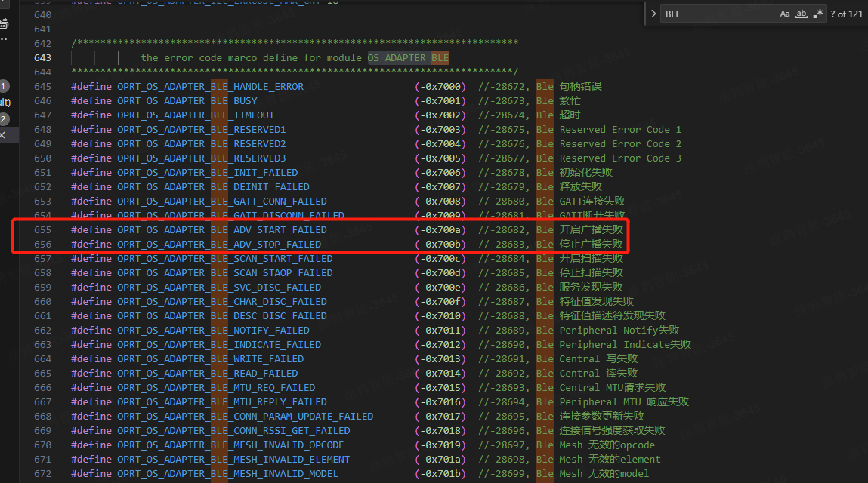Expand the Toggle Replace chevron
868x483 pixels.
[653, 14]
